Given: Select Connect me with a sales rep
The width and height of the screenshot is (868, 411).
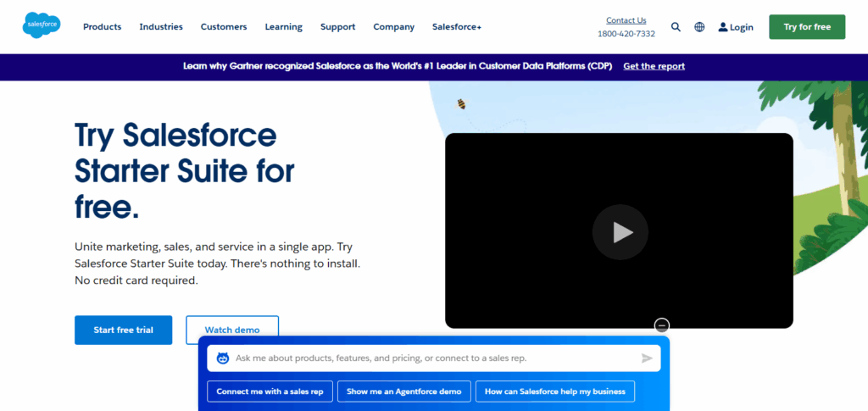Looking at the screenshot, I should 270,392.
